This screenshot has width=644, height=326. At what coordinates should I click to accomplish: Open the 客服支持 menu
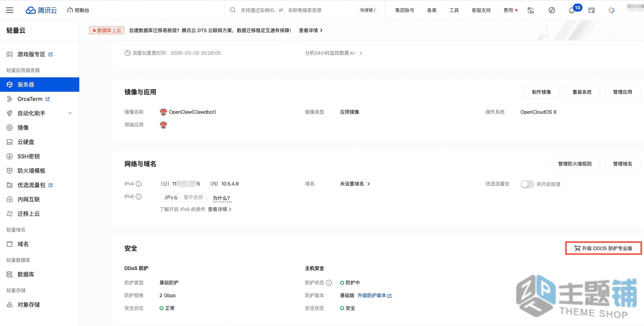[x=481, y=10]
